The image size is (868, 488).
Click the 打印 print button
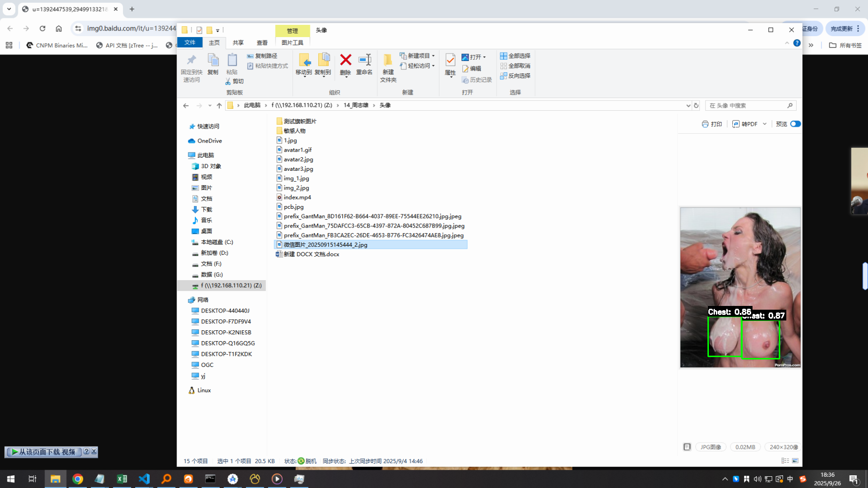tap(712, 124)
